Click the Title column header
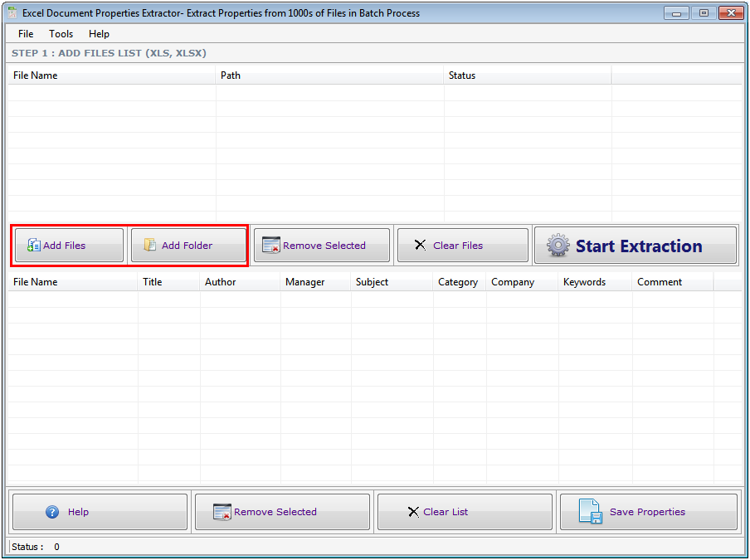 click(x=169, y=282)
